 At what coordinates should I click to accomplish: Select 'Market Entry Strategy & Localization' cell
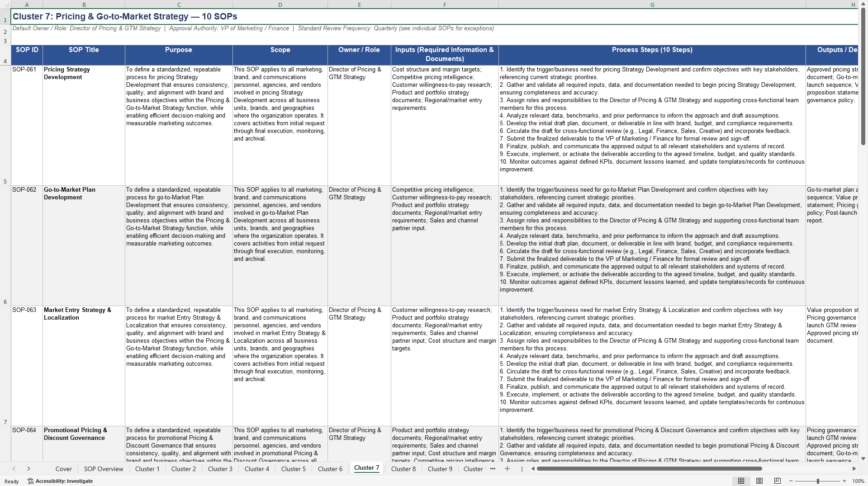84,366
